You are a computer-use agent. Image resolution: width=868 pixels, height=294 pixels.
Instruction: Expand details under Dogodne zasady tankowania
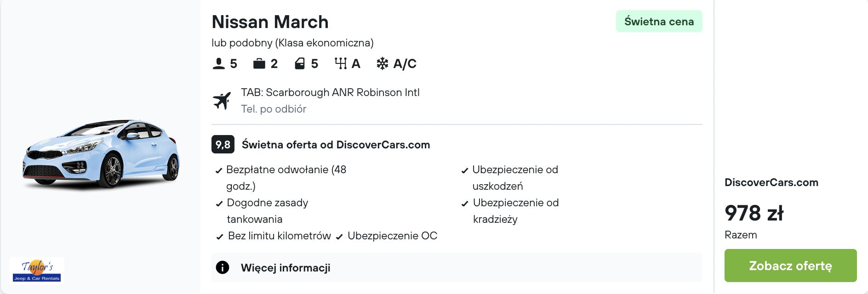pyautogui.click(x=268, y=211)
